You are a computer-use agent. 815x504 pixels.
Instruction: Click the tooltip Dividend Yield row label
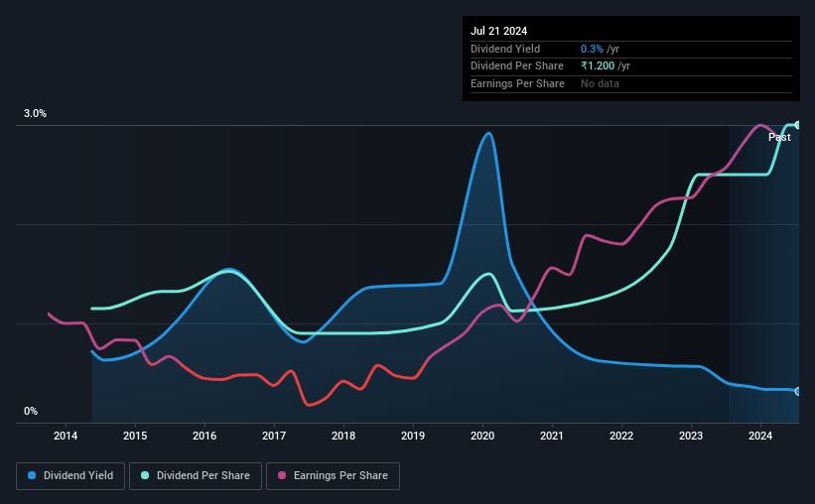505,49
